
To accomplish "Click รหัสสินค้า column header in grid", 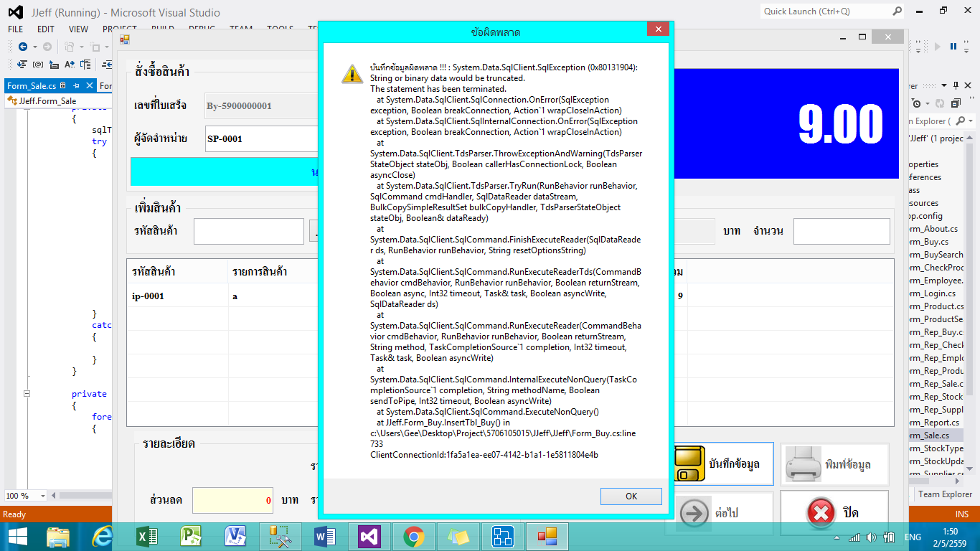I will pyautogui.click(x=178, y=271).
